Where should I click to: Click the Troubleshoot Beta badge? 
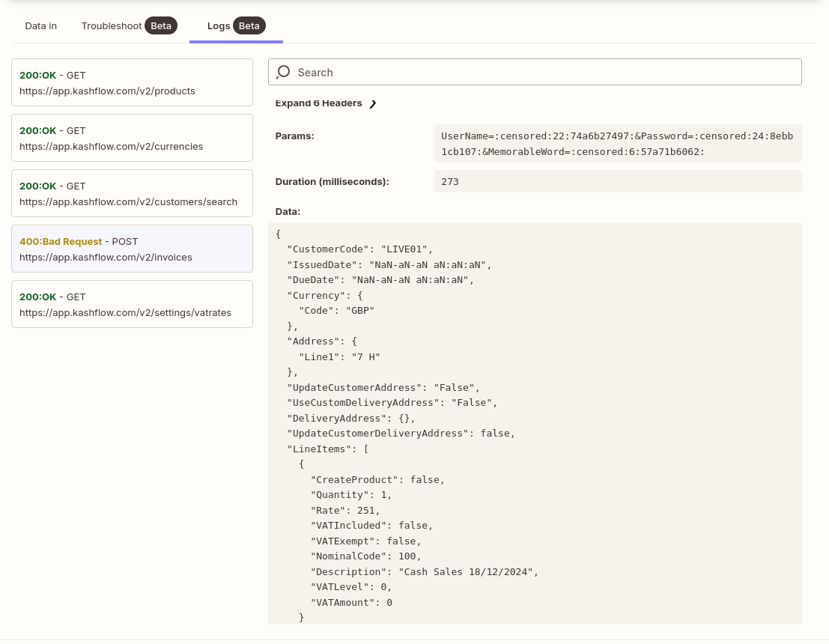pos(161,26)
